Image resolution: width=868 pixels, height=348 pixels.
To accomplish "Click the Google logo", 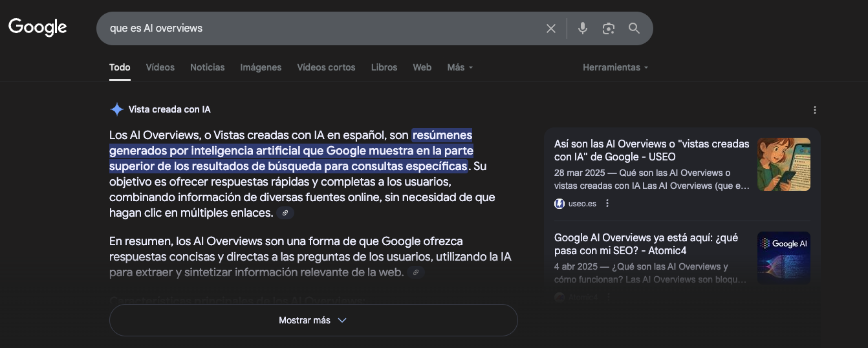I will coord(38,27).
